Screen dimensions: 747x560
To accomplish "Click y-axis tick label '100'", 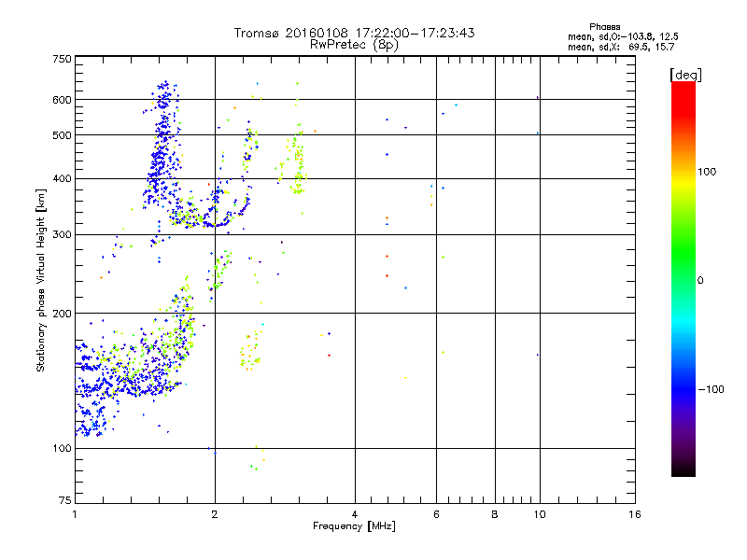I will (x=62, y=448).
